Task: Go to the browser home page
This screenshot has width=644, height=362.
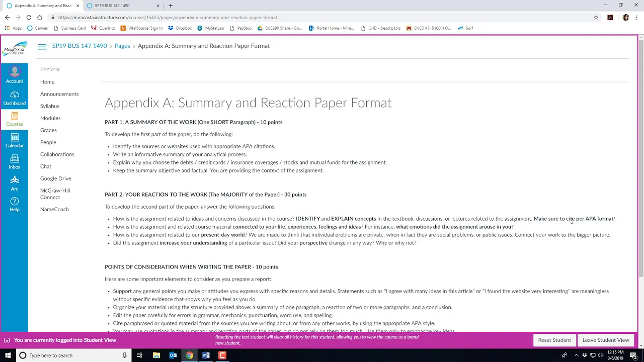Action: click(x=39, y=17)
